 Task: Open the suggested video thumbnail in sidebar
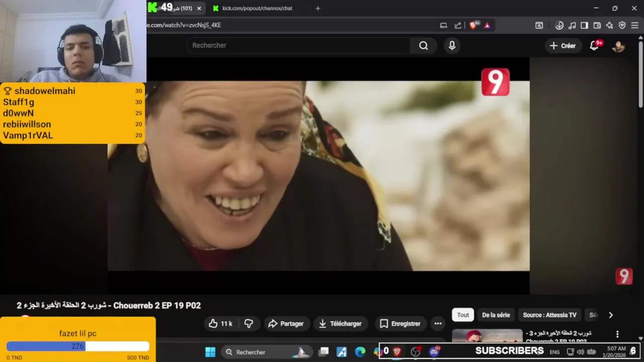point(487,336)
